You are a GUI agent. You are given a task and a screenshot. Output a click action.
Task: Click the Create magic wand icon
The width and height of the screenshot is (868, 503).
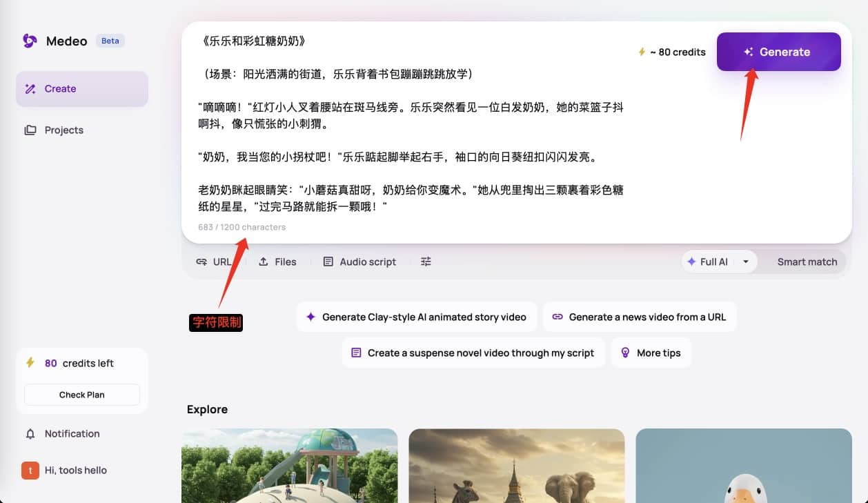(30, 89)
